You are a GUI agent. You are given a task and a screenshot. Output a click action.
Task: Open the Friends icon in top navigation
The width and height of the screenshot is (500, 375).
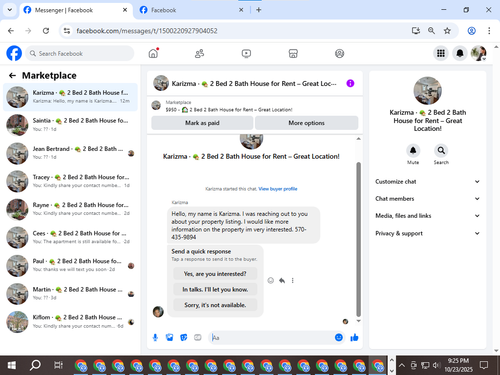pyautogui.click(x=199, y=54)
